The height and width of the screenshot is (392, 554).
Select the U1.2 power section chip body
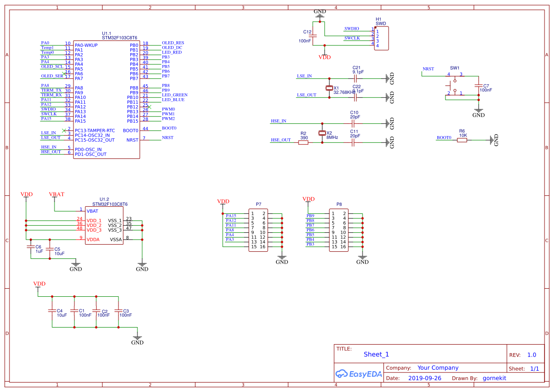point(104,225)
